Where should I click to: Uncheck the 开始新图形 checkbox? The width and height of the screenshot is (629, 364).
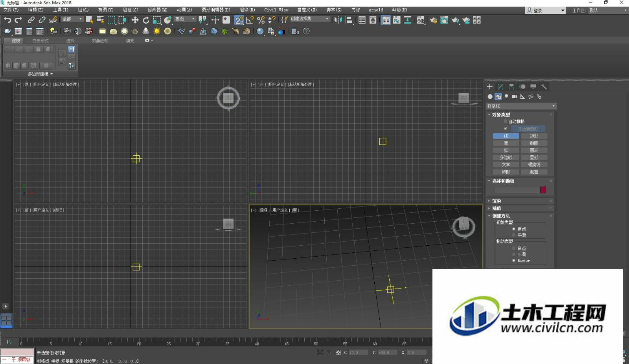click(506, 129)
